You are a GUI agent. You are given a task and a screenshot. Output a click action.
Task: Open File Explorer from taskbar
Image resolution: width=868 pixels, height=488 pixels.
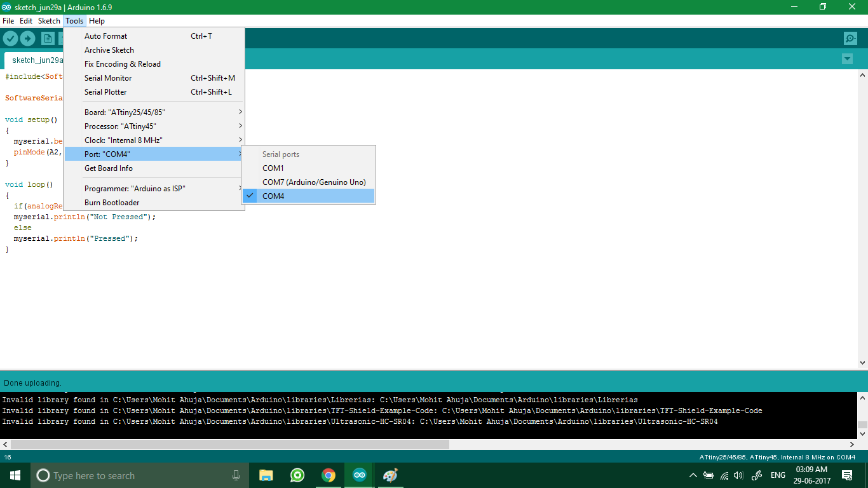tap(266, 475)
